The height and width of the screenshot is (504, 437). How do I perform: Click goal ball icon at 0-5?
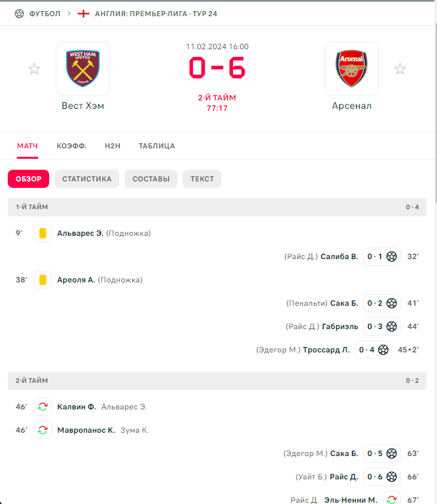click(x=392, y=453)
